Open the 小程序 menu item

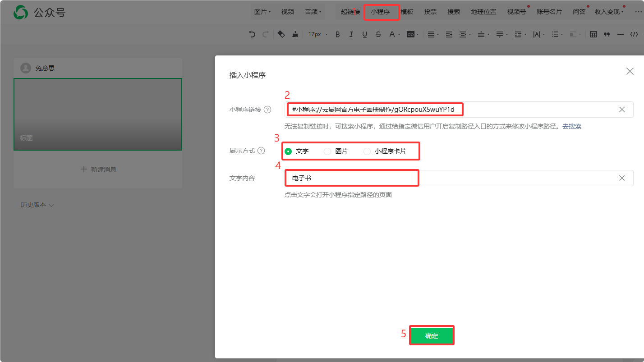point(380,12)
